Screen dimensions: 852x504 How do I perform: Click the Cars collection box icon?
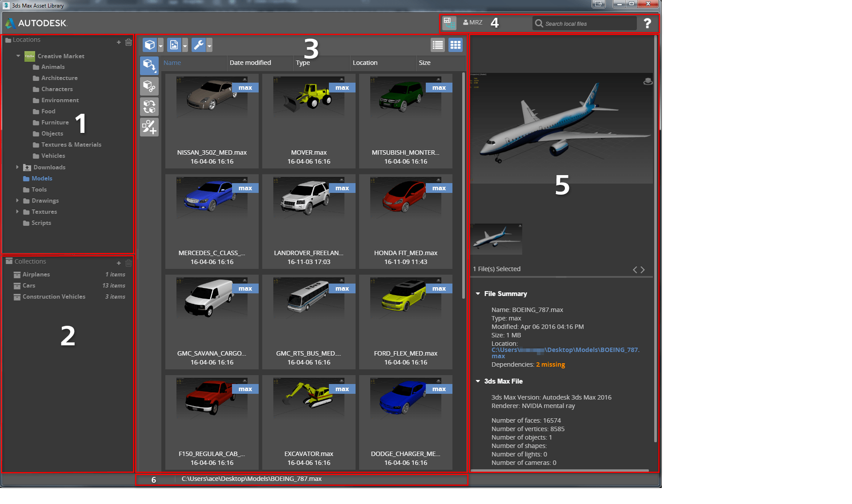17,286
